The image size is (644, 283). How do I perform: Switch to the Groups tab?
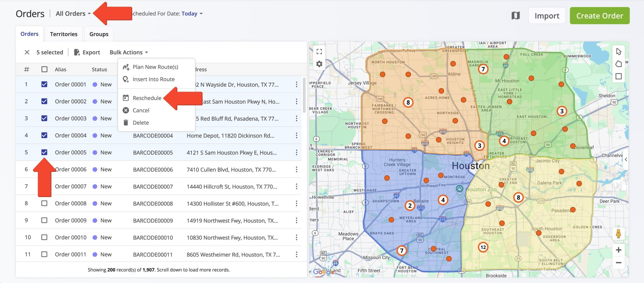99,34
